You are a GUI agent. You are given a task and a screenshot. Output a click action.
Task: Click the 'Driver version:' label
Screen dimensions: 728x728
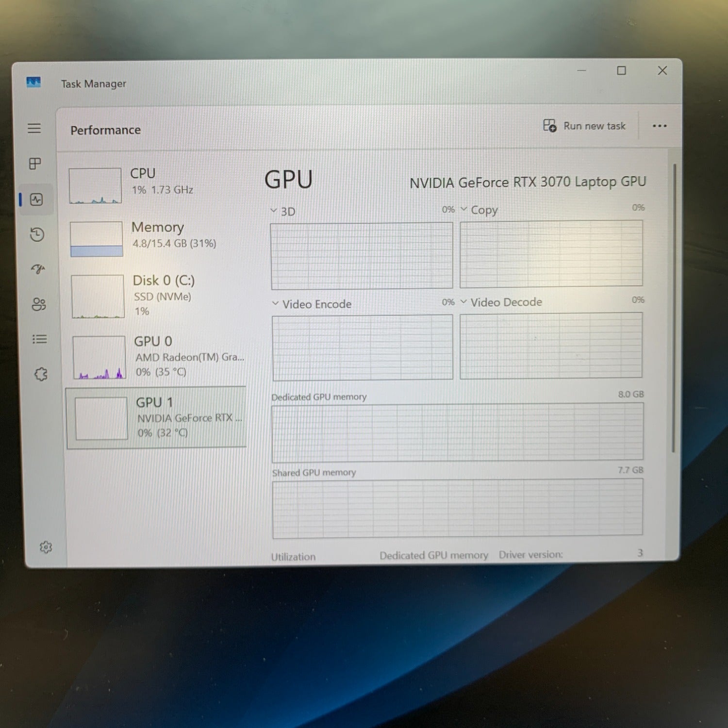[x=531, y=554]
